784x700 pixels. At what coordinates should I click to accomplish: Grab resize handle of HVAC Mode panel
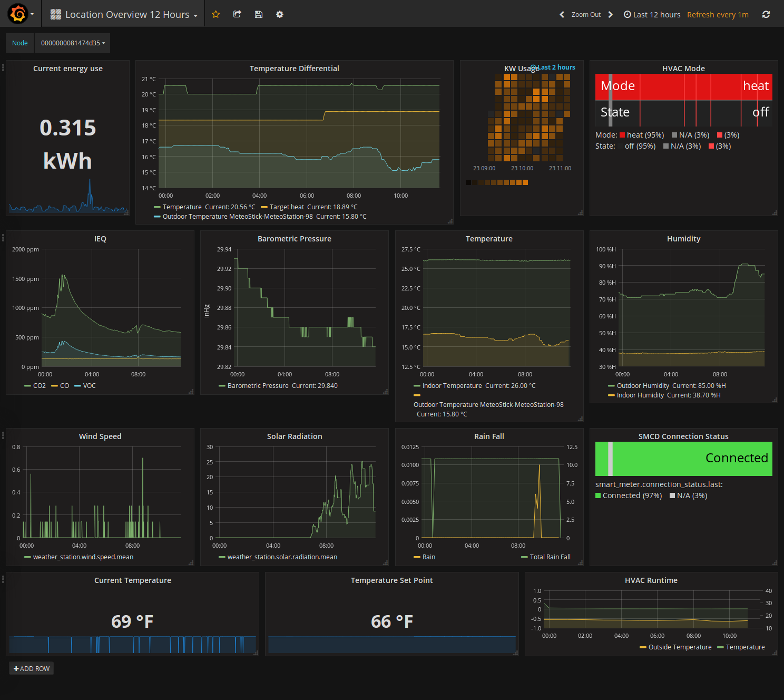pyautogui.click(x=775, y=213)
